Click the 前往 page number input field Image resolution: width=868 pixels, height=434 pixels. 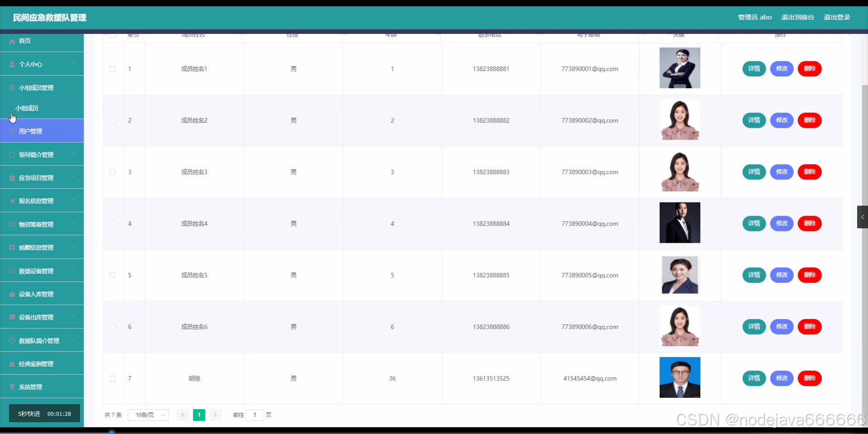[255, 415]
